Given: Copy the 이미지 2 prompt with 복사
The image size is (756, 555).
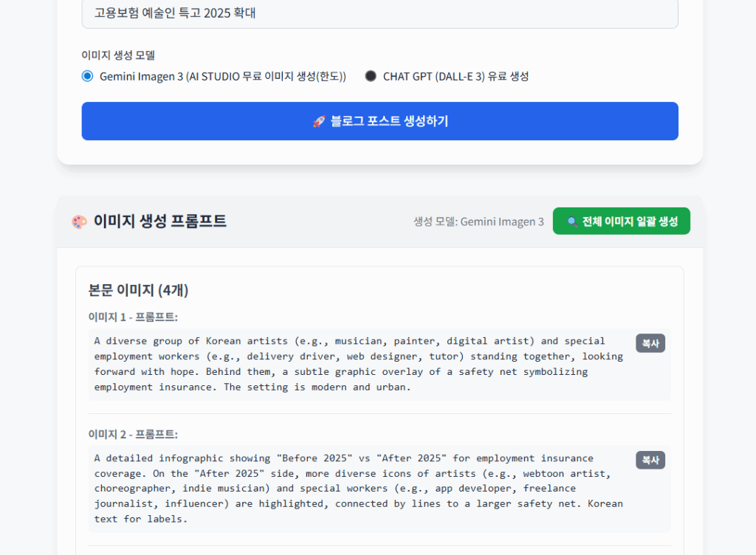Looking at the screenshot, I should pos(650,460).
